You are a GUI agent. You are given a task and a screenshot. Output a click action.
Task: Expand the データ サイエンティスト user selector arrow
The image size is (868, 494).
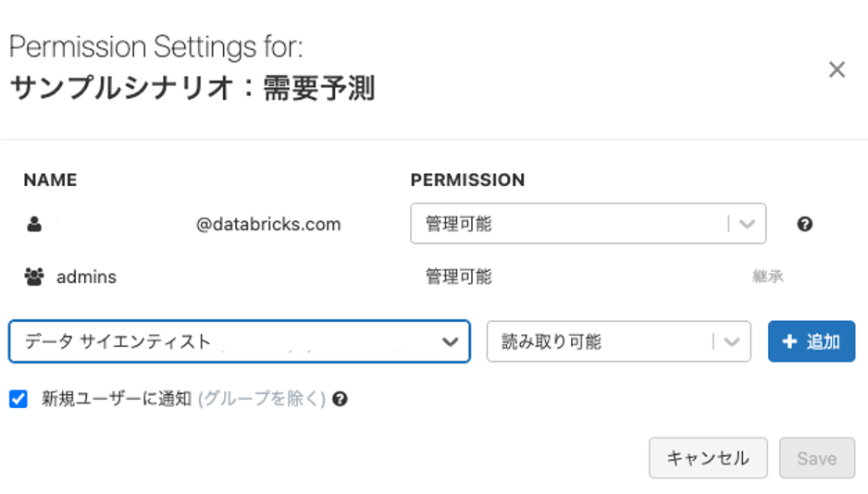pos(450,341)
